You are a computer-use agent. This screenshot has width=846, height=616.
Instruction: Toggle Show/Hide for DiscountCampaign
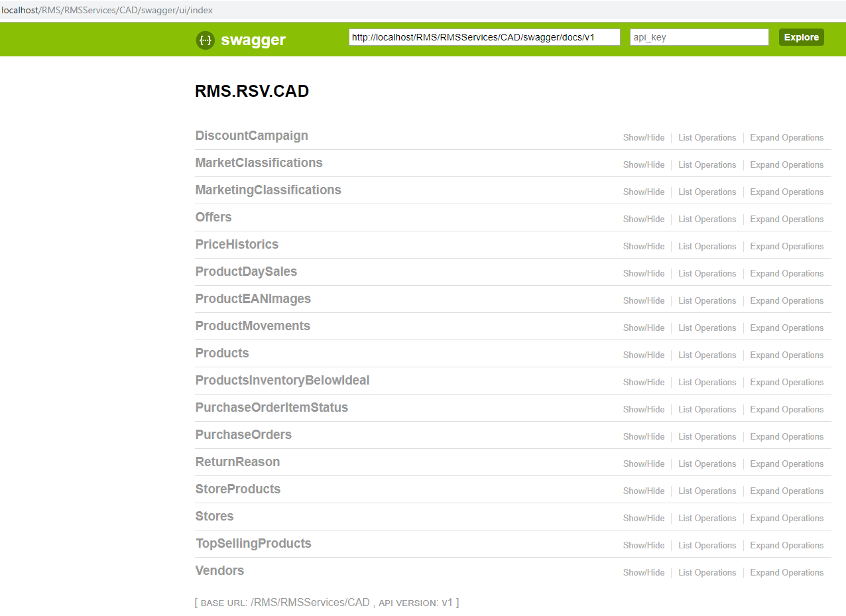(643, 138)
